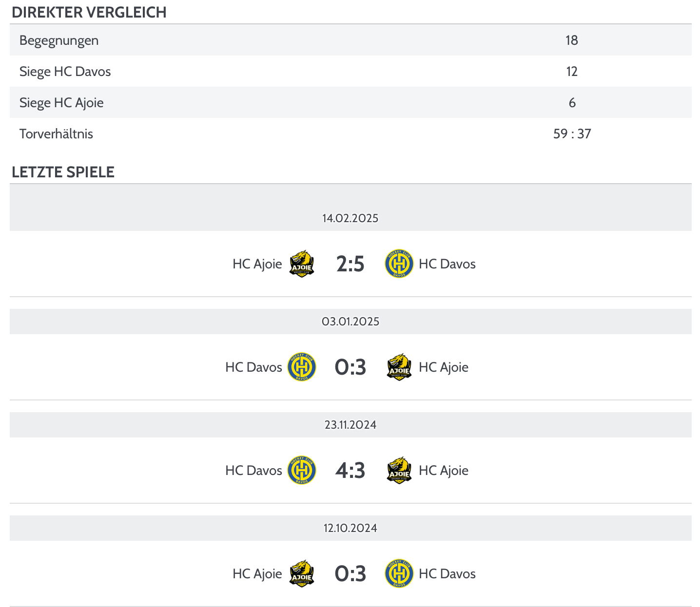Image resolution: width=700 pixels, height=607 pixels.
Task: Click HC Davos logo in 03.01.2025 match
Action: [302, 367]
